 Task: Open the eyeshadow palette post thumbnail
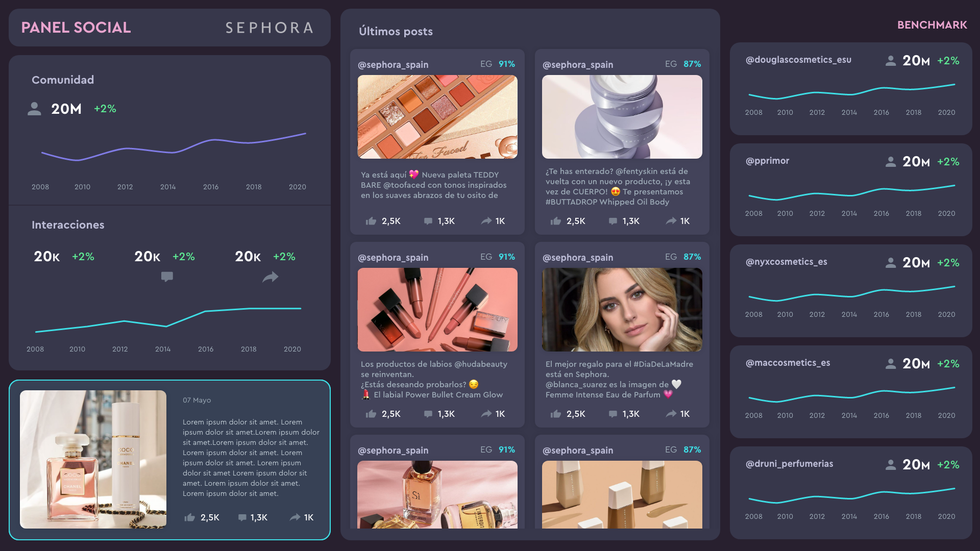pos(437,117)
